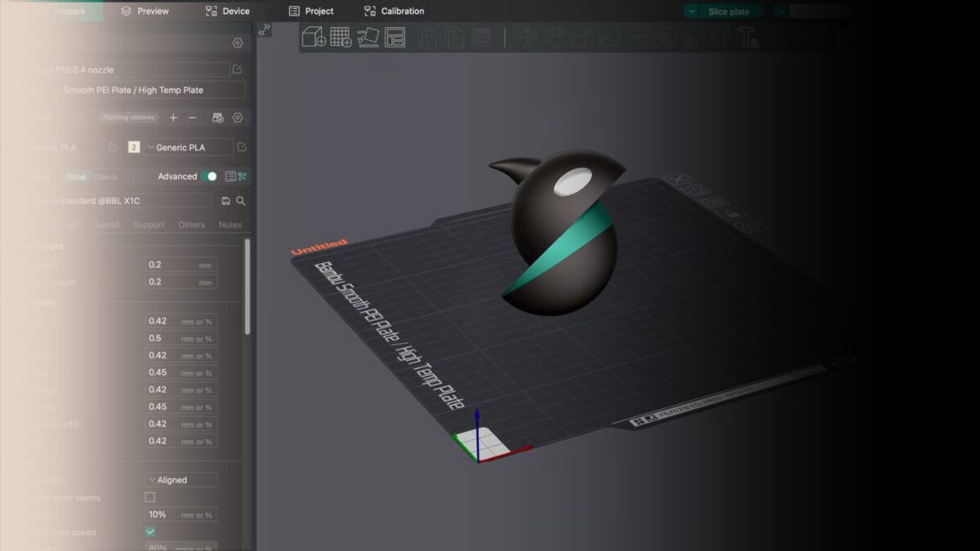This screenshot has height=551, width=980.
Task: Switch to the Project tab
Action: [x=311, y=11]
